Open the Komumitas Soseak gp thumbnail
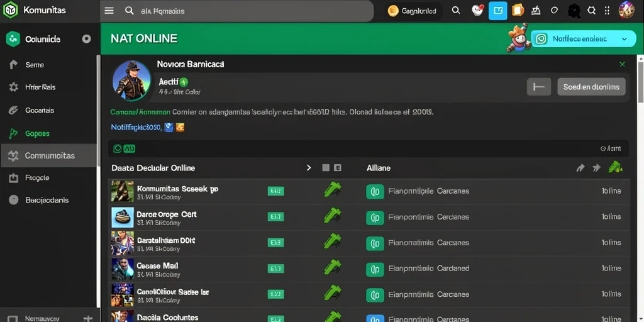Viewport: 644px width, 322px height. click(x=123, y=191)
